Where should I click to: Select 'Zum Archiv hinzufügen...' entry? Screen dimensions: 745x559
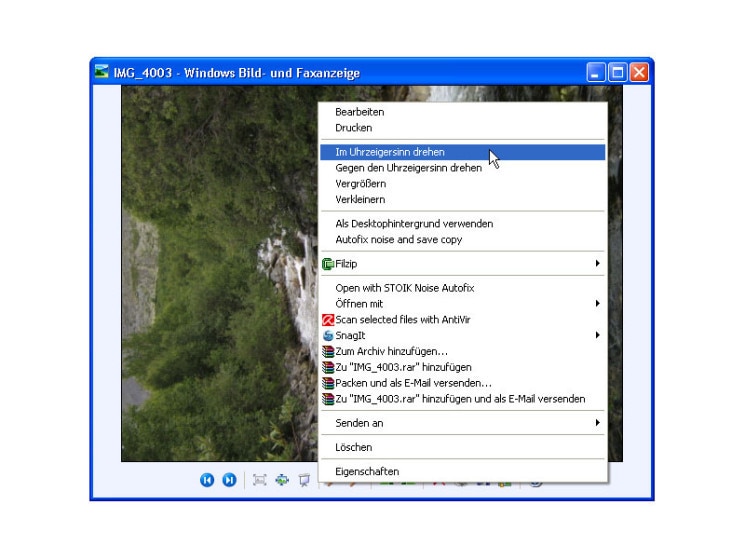pyautogui.click(x=391, y=352)
